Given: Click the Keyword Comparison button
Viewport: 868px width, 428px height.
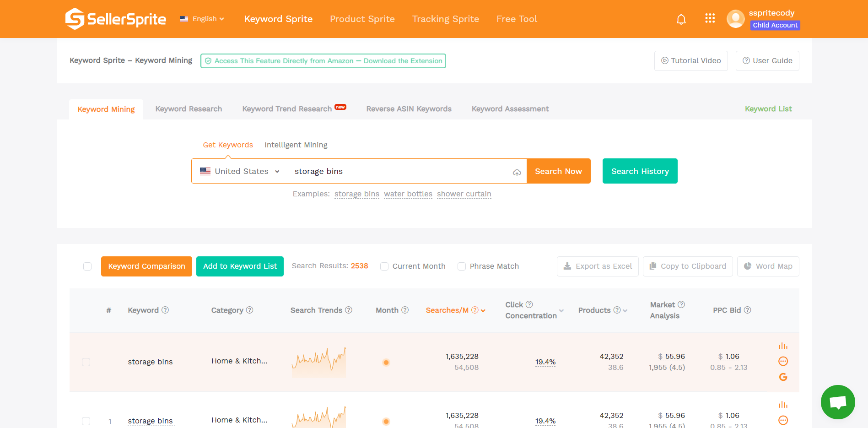Looking at the screenshot, I should [146, 266].
